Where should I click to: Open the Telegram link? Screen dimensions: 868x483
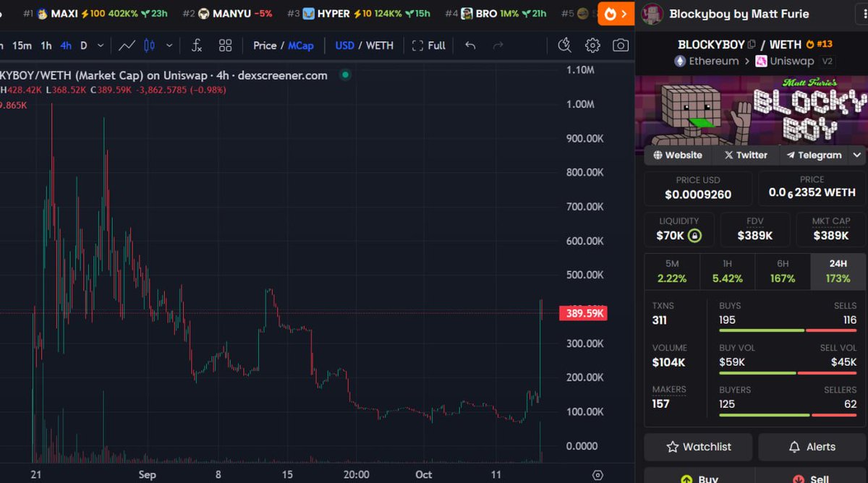tap(814, 155)
